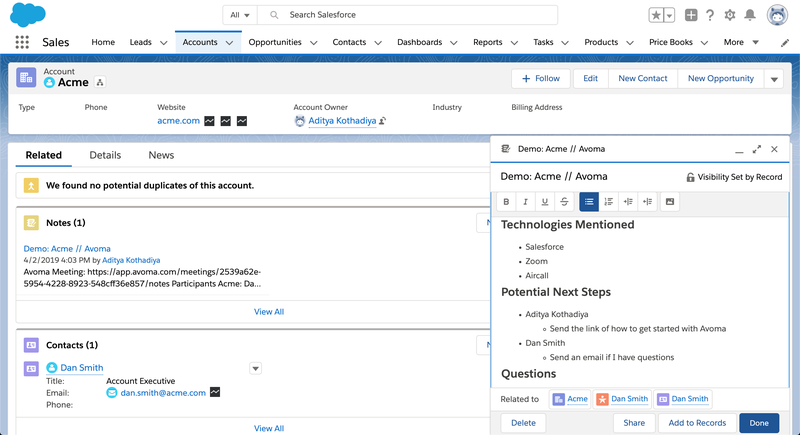Expand the Leads tab dropdown chevron
The width and height of the screenshot is (800, 435).
click(x=163, y=43)
